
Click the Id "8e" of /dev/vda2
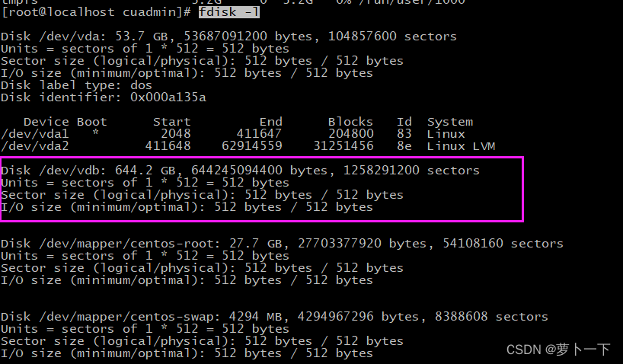404,146
